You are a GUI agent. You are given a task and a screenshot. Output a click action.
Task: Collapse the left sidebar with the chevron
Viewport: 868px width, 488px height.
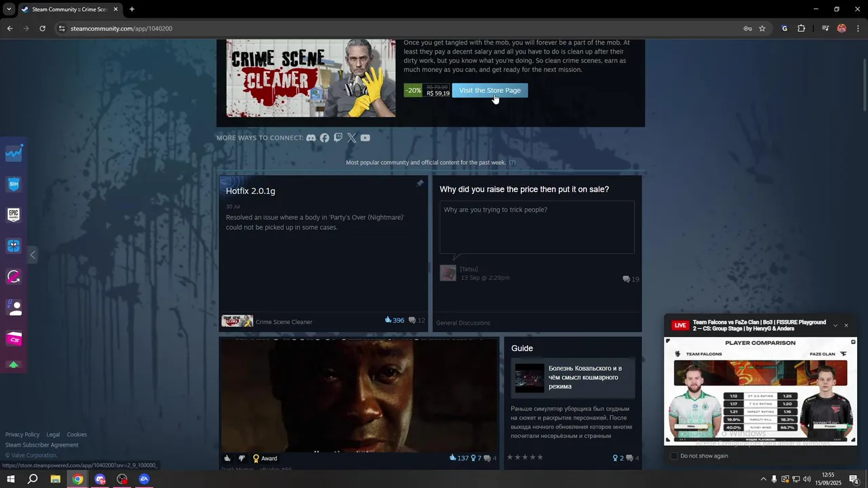[x=33, y=255]
